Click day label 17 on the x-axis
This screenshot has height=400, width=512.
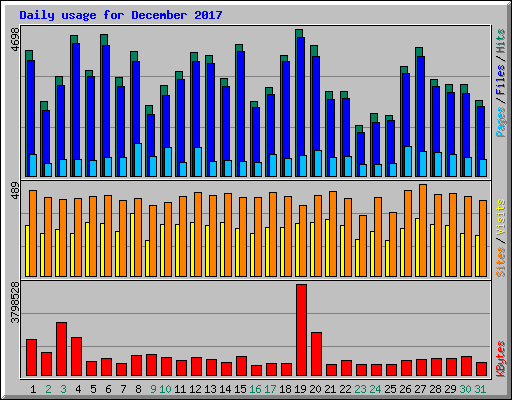(x=270, y=389)
